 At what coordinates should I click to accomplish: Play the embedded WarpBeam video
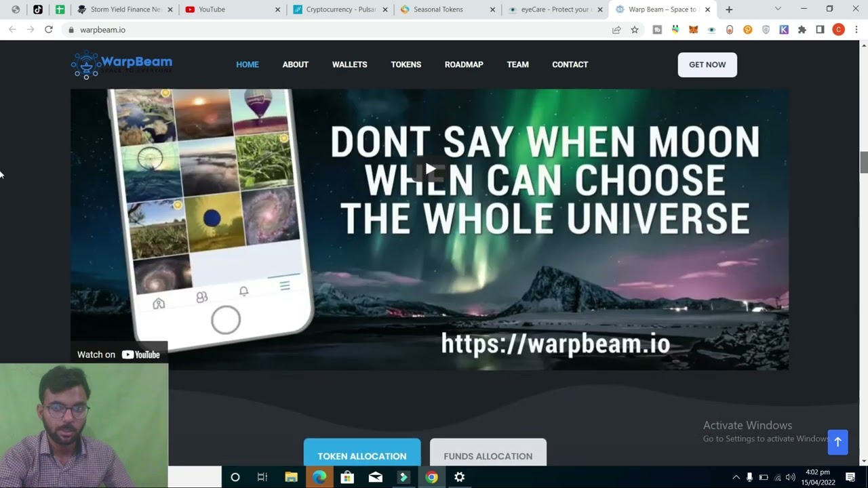pos(430,168)
